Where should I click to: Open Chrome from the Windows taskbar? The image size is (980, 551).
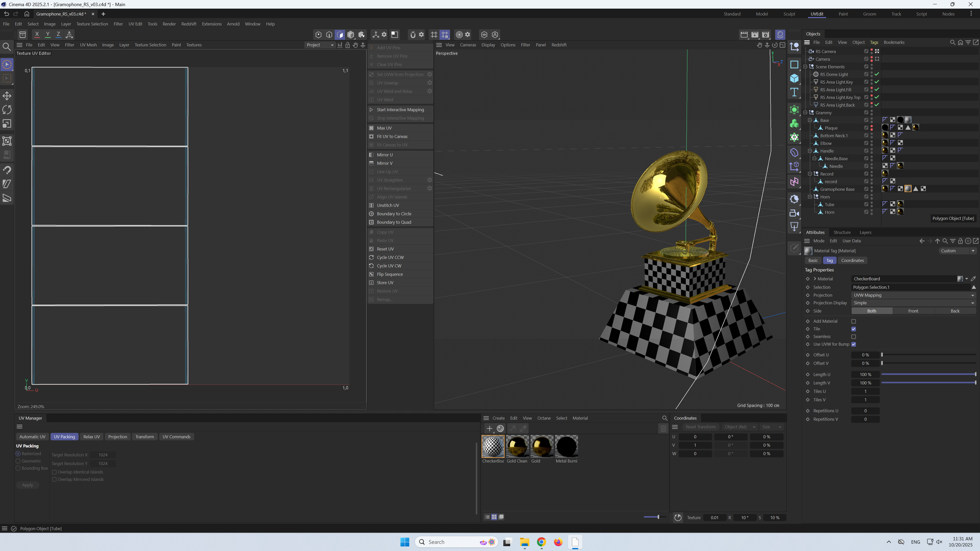point(541,542)
